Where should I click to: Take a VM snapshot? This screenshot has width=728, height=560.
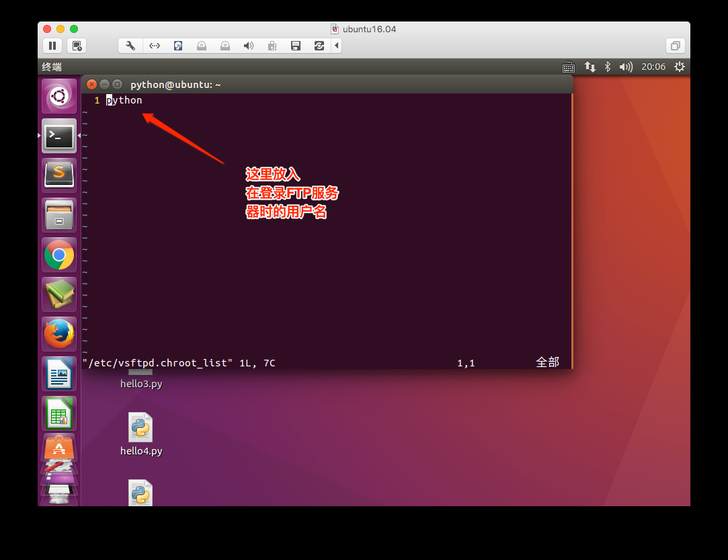tap(77, 46)
